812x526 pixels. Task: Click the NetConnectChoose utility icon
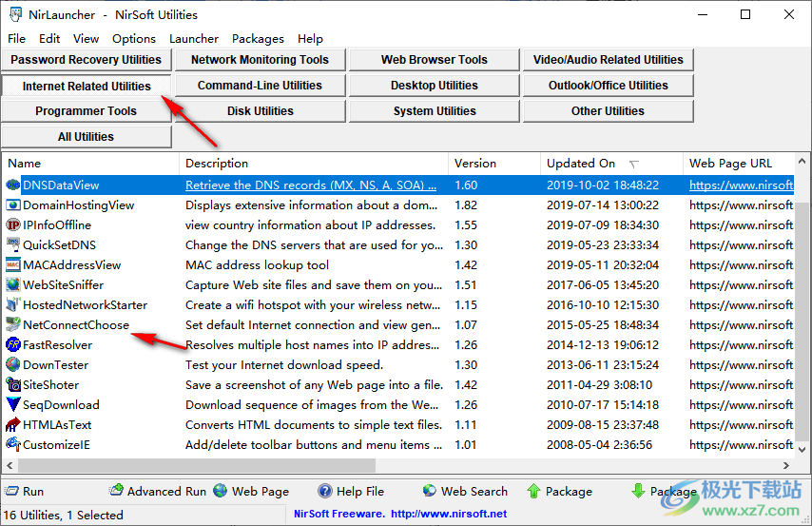point(13,325)
